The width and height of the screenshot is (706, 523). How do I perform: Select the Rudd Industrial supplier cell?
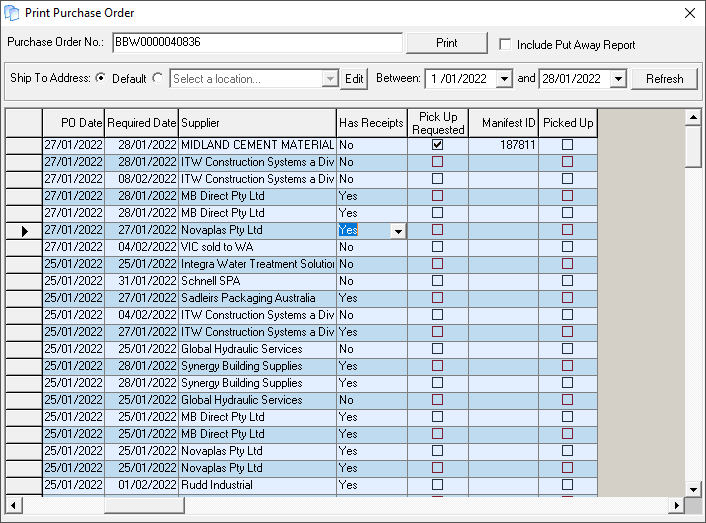[x=258, y=485]
